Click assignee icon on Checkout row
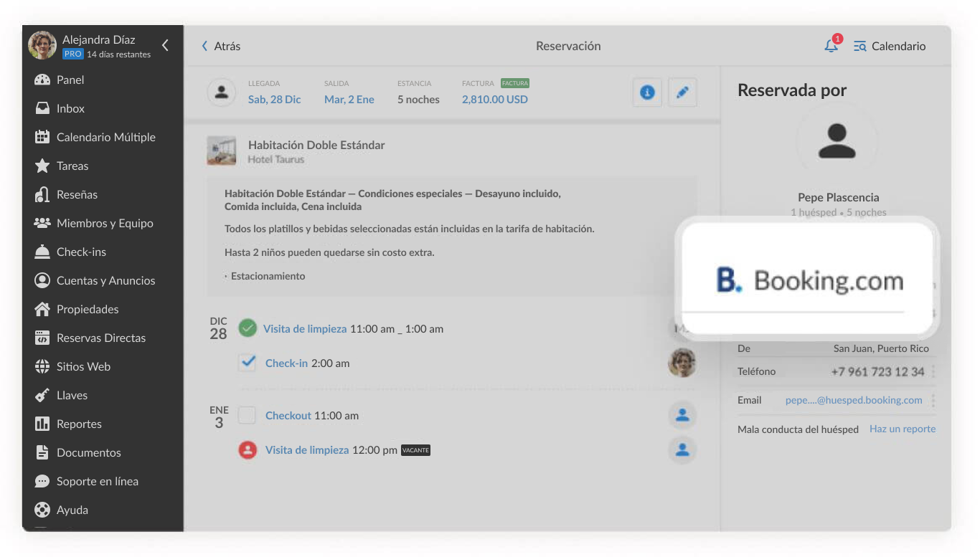This screenshot has width=980, height=557. pos(682,414)
